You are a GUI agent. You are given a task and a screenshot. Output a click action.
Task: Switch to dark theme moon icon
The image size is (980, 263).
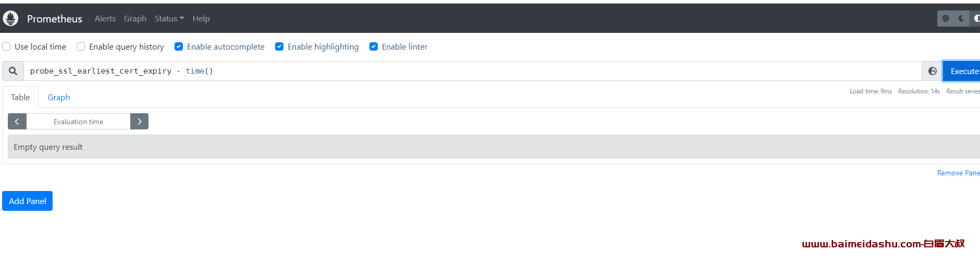tap(961, 18)
